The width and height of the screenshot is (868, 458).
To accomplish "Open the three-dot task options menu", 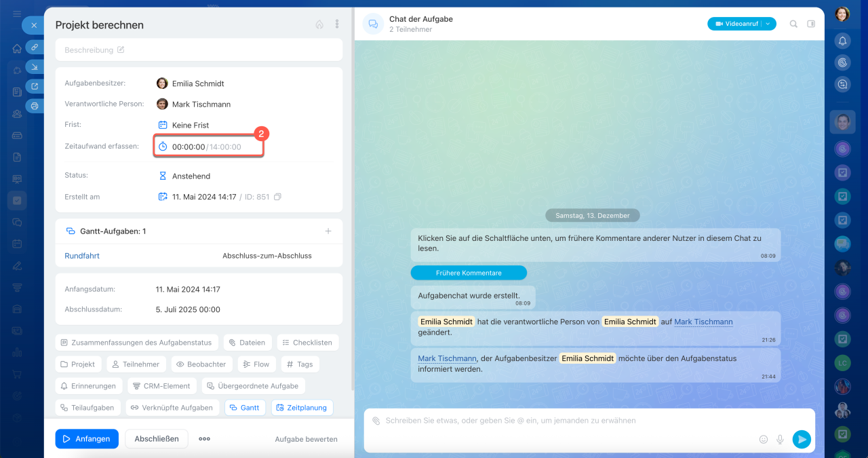I will coord(337,24).
